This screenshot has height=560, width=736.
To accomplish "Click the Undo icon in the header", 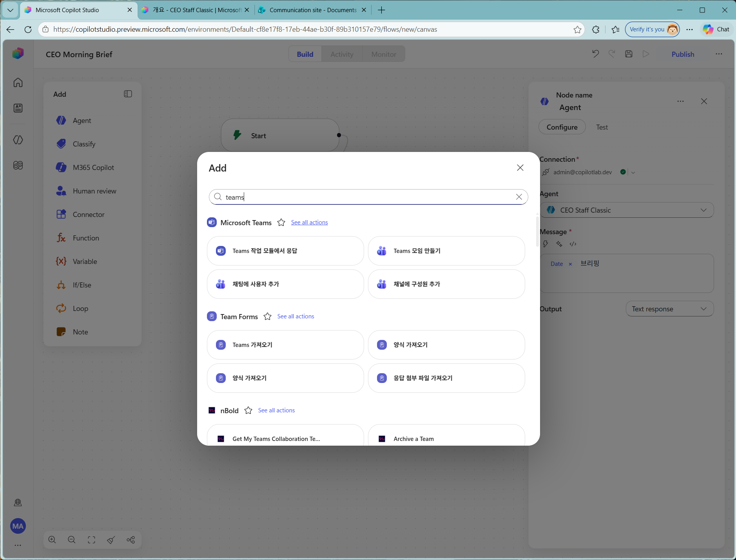I will tap(595, 54).
